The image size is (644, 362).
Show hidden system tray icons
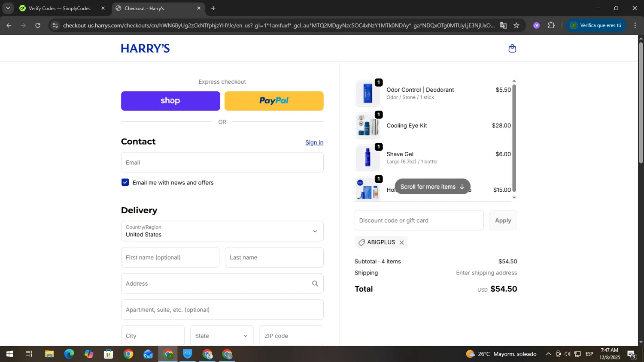coord(548,354)
